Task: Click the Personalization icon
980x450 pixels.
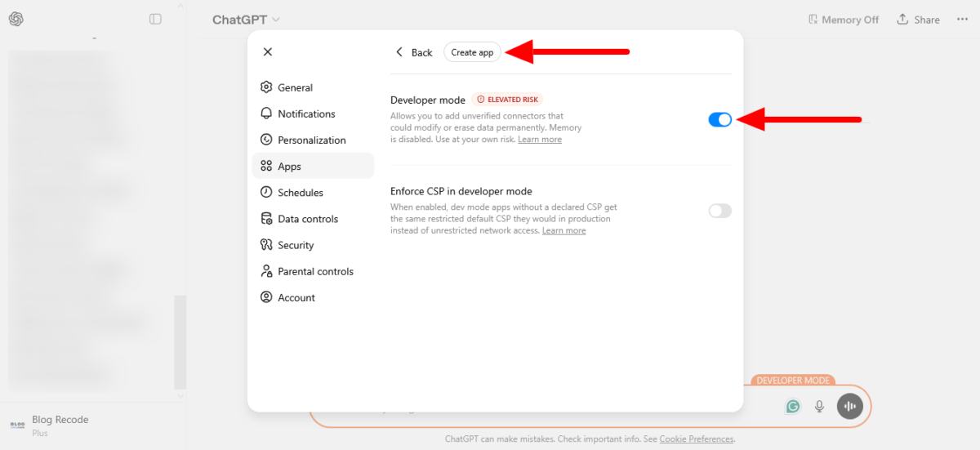Action: click(266, 140)
